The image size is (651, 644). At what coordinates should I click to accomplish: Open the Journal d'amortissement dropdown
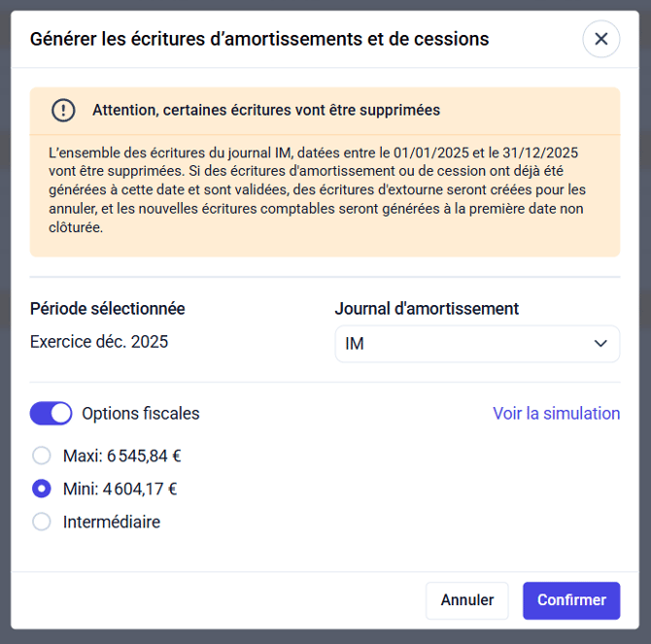click(x=476, y=344)
